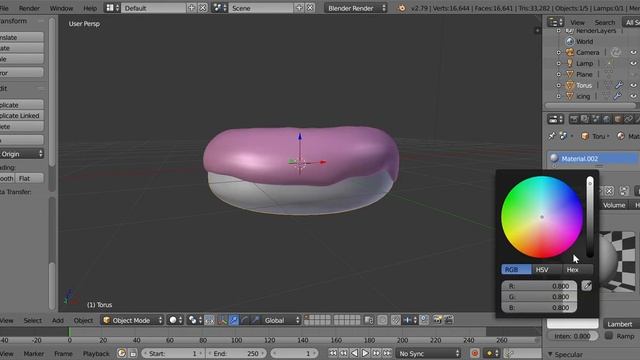Click the Lambert diffuse shader button
The image size is (640, 360).
tap(621, 324)
